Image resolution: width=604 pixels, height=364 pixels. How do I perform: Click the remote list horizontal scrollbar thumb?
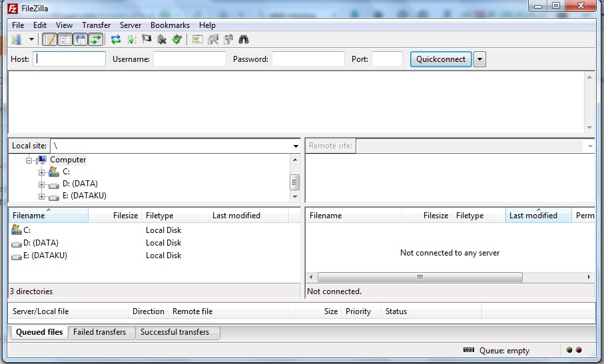420,277
